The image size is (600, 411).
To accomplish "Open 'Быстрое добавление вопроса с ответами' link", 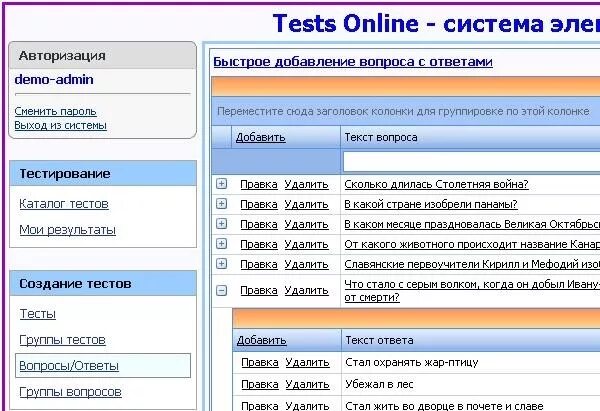I will point(353,62).
